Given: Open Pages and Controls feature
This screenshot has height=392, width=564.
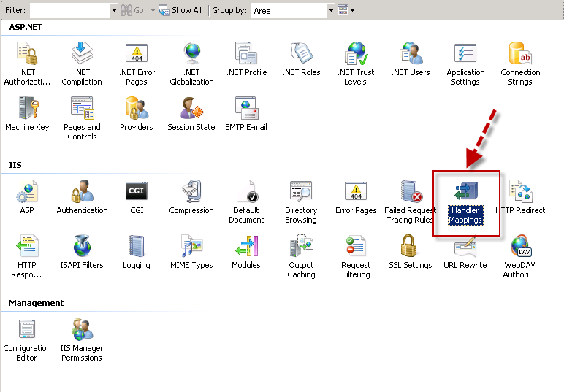Looking at the screenshot, I should [82, 118].
